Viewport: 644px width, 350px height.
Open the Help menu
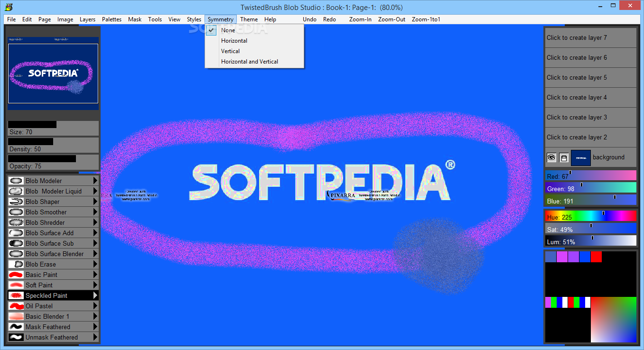[270, 19]
